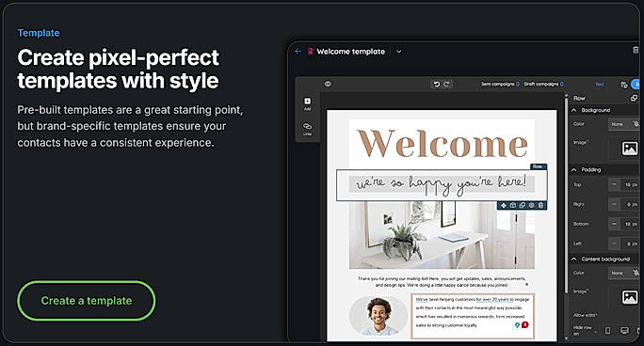Clear the Background color with the no-fill icon
The image size is (644, 346).
636,124
